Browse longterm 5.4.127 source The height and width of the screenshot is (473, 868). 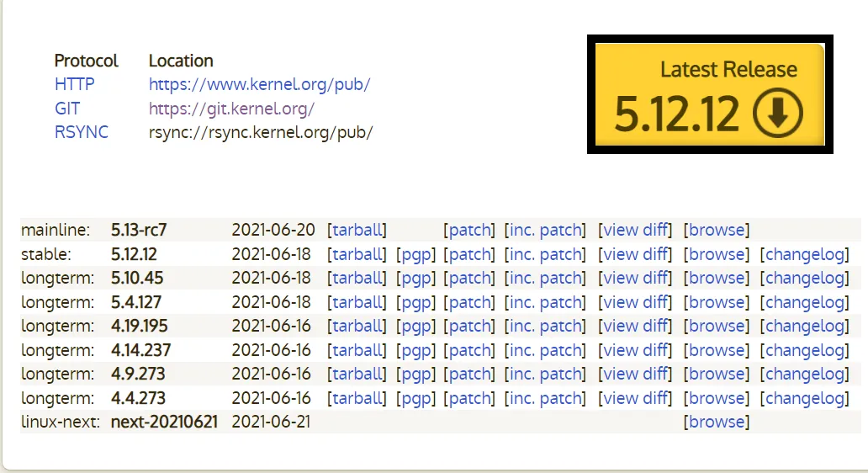(x=717, y=302)
